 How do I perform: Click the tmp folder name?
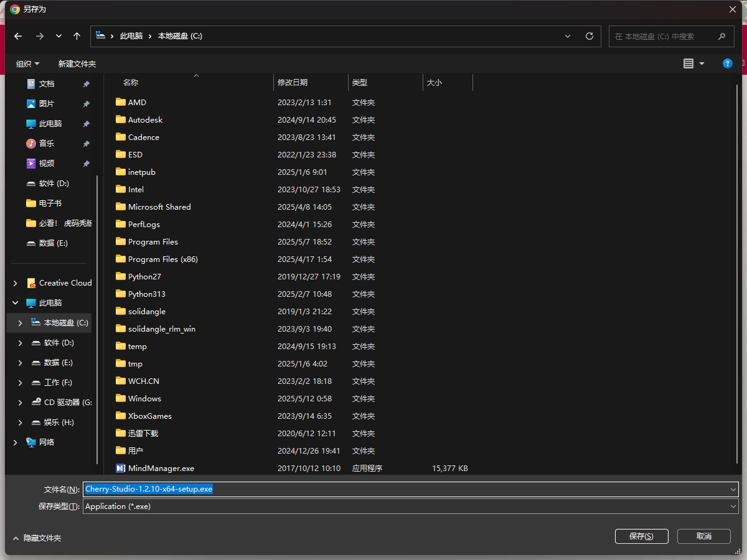135,363
